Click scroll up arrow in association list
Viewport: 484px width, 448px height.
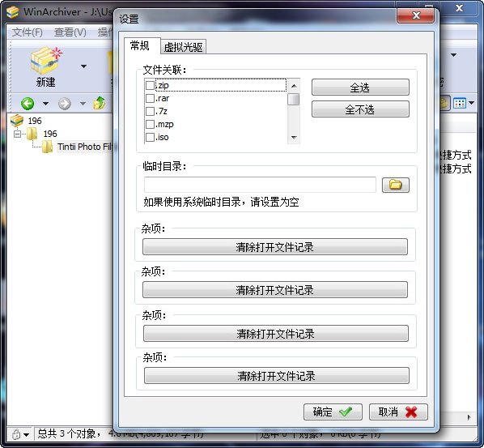point(294,86)
